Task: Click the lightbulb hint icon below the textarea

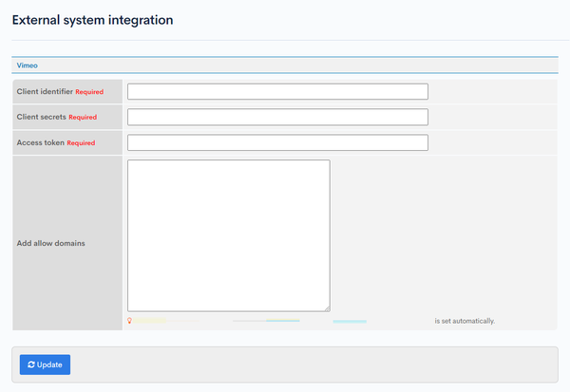Action: pyautogui.click(x=129, y=321)
